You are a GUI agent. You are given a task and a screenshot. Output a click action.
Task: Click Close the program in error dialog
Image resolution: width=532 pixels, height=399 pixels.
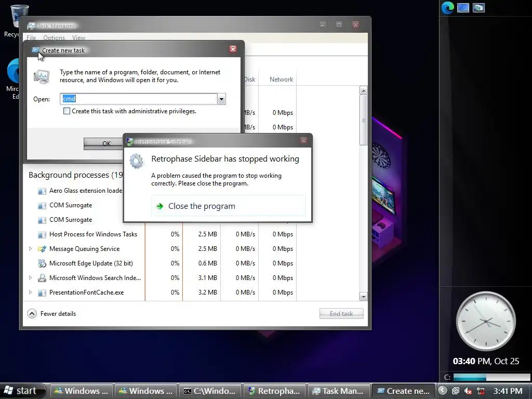pos(229,206)
